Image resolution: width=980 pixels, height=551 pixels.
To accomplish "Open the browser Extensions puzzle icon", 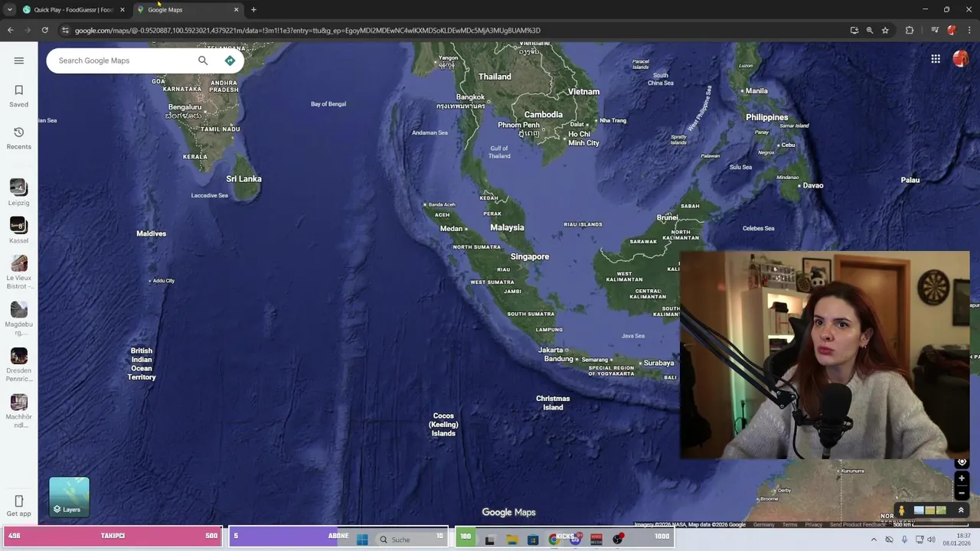I will point(910,31).
